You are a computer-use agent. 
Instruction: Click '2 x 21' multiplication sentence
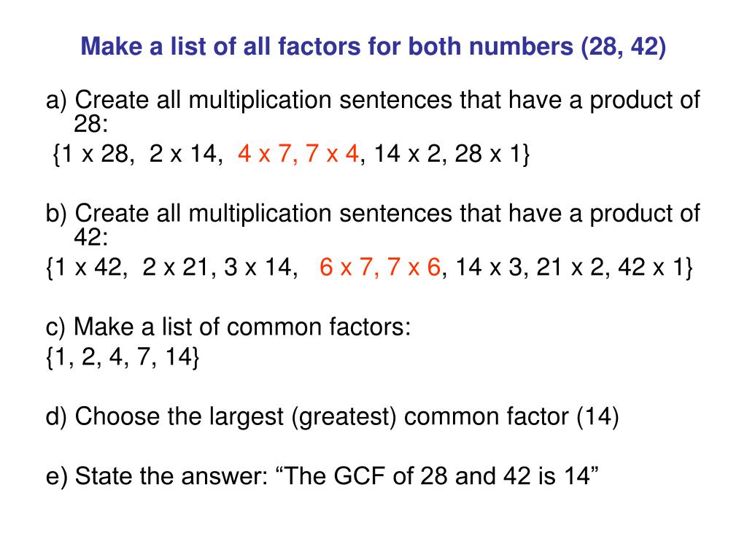(x=176, y=267)
